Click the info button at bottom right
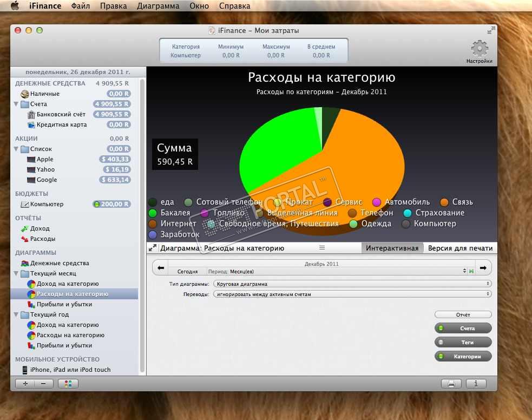Image resolution: width=532 pixels, height=420 pixels. pyautogui.click(x=476, y=384)
